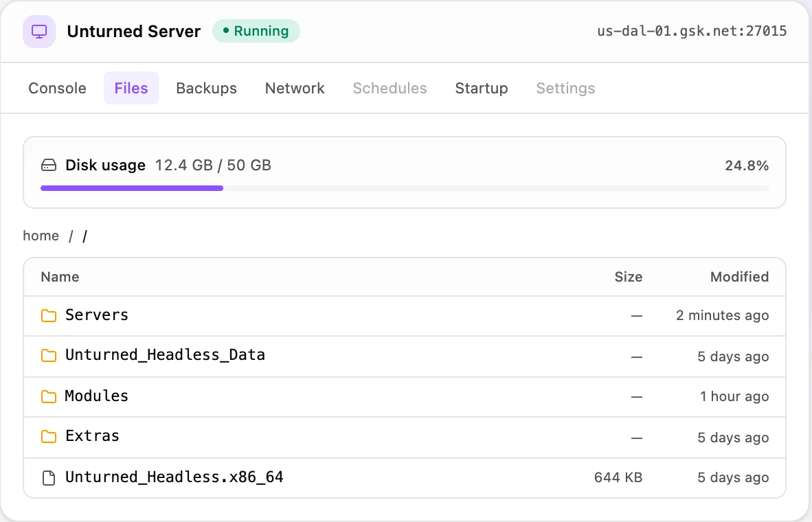Click the Extras folder icon
The width and height of the screenshot is (812, 522).
coord(49,437)
